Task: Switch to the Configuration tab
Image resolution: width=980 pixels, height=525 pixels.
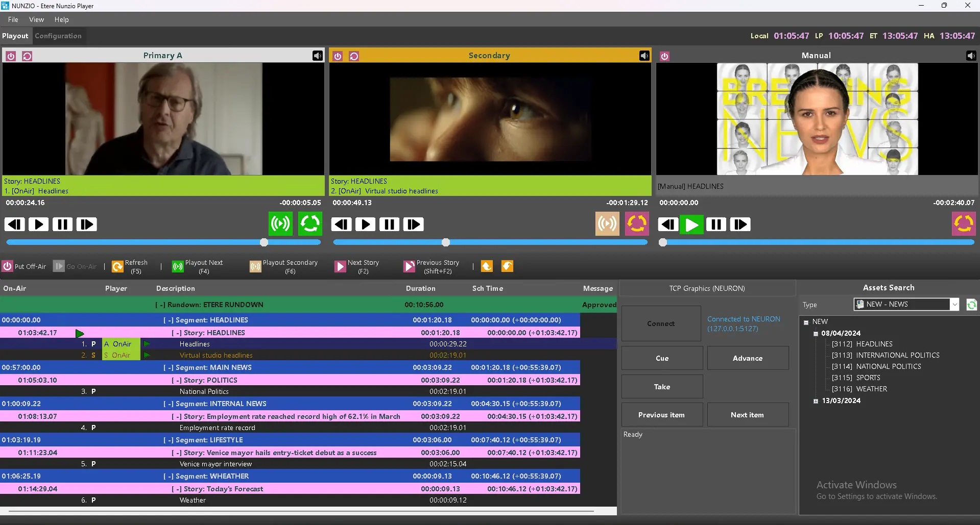Action: [58, 36]
